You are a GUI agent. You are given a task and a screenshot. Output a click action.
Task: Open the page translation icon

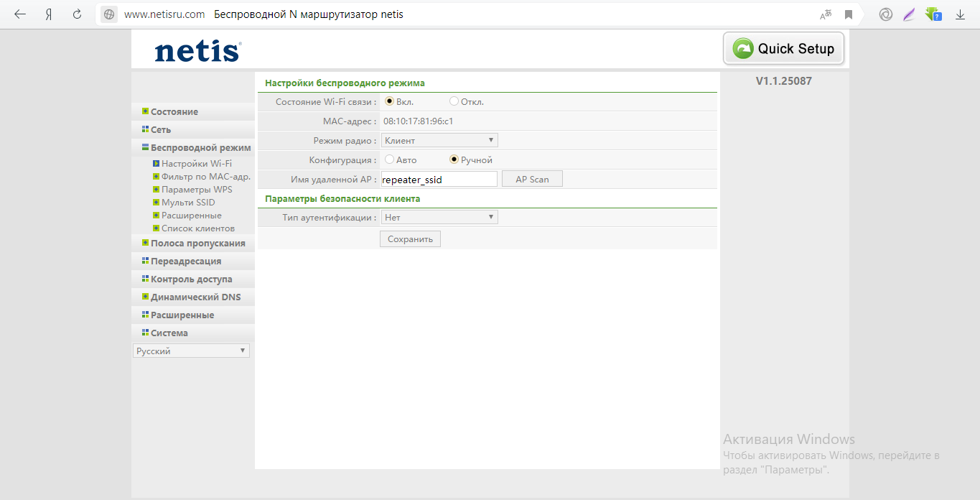(x=826, y=14)
